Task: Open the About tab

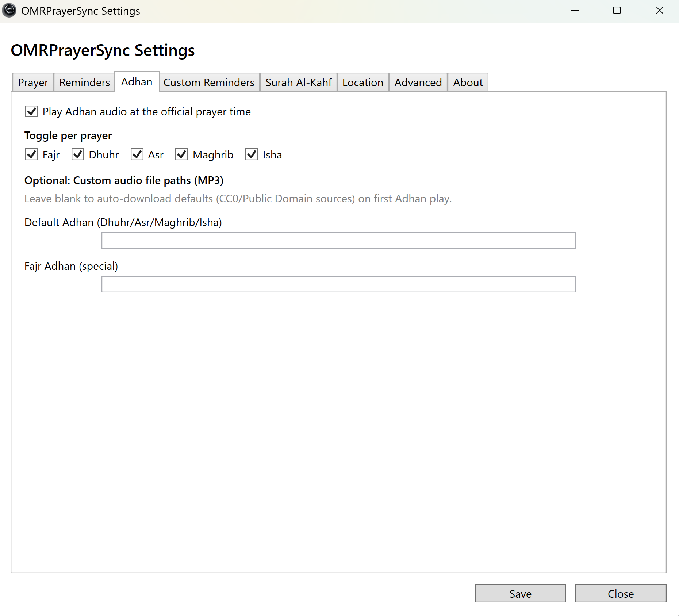Action: pos(468,82)
